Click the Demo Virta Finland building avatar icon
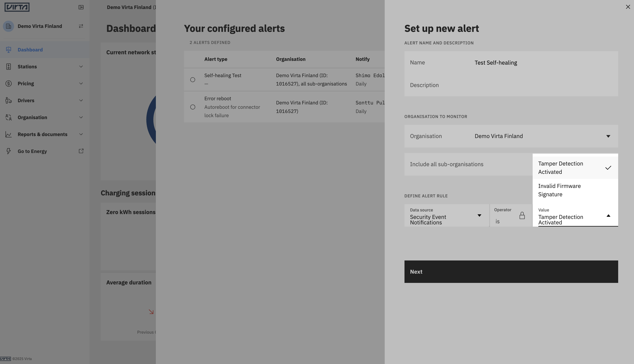The height and width of the screenshot is (364, 634). tap(9, 26)
